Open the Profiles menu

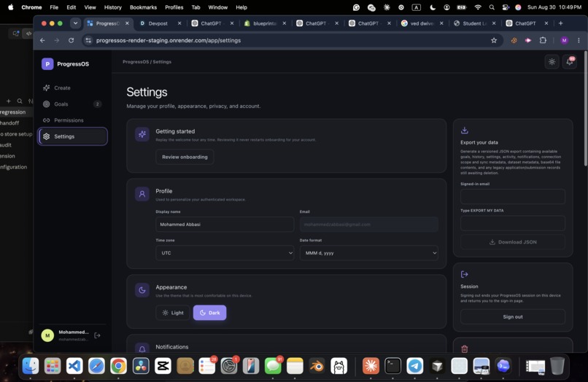point(174,7)
